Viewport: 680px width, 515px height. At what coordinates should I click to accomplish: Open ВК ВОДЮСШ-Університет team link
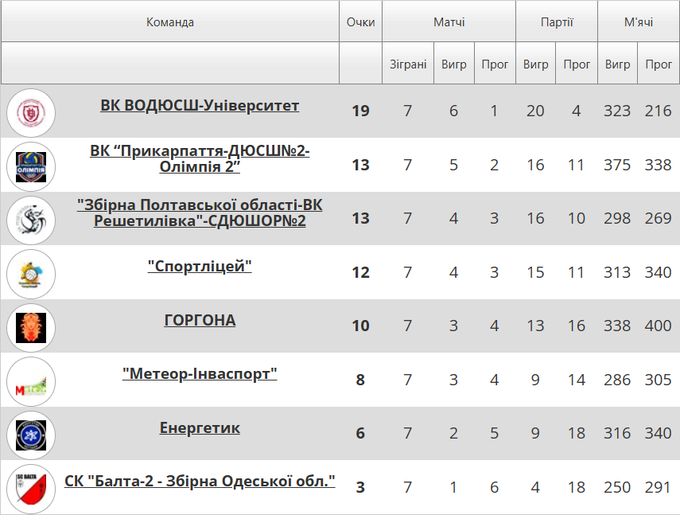pyautogui.click(x=200, y=105)
